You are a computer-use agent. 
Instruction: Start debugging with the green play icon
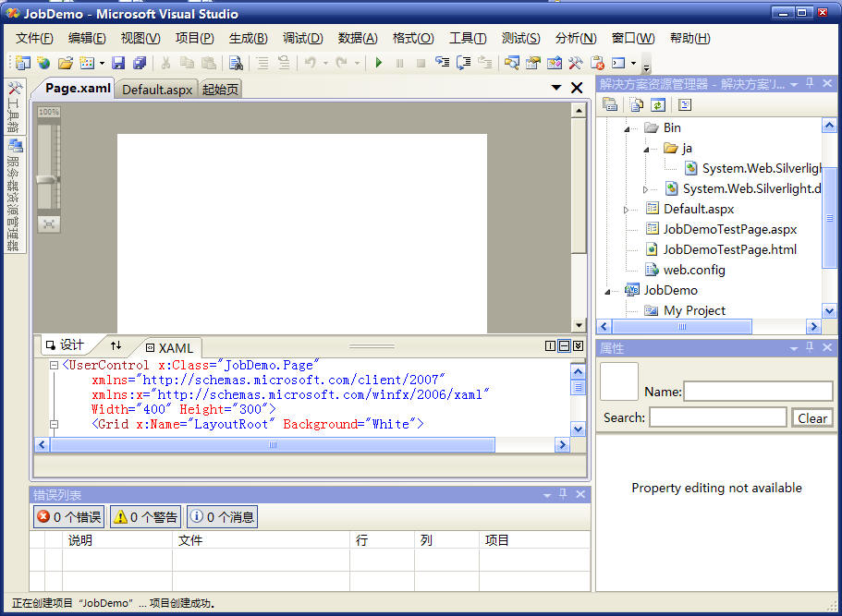click(379, 63)
